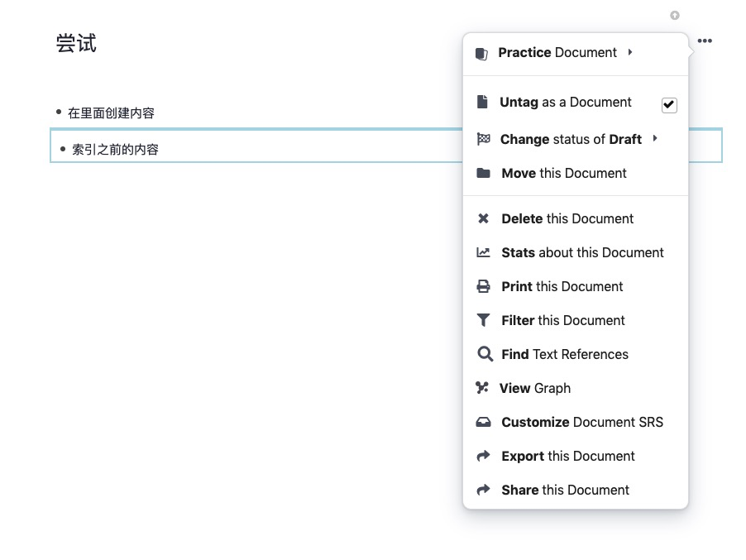Image resolution: width=746 pixels, height=560 pixels.
Task: Click the document title 尝试
Action: 74,43
